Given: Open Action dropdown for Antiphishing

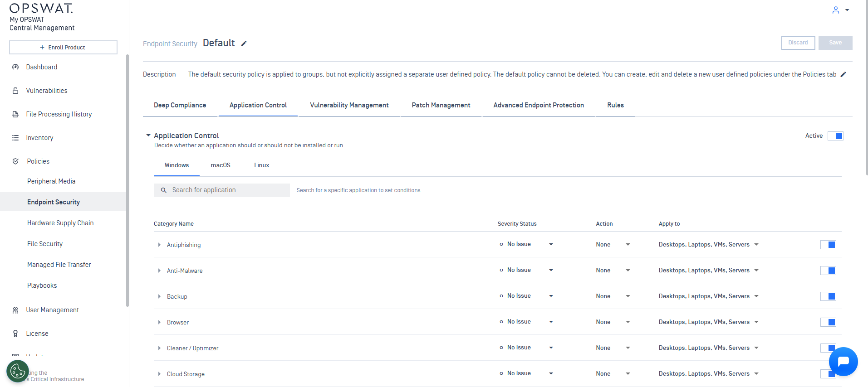Looking at the screenshot, I should coord(628,244).
